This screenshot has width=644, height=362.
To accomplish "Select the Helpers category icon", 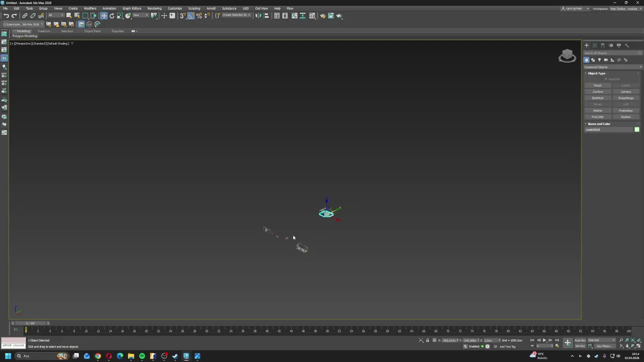I will pyautogui.click(x=612, y=60).
